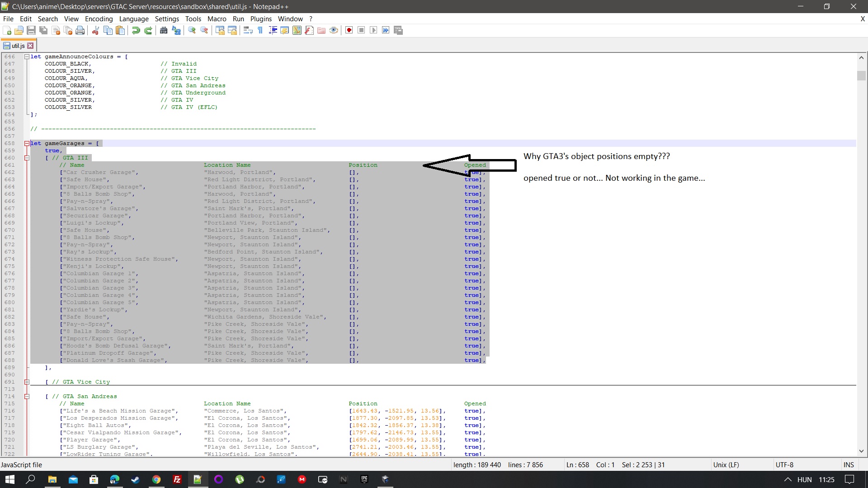The height and width of the screenshot is (488, 868).
Task: Expand the GTA Vice City fold marker
Action: pyautogui.click(x=27, y=382)
